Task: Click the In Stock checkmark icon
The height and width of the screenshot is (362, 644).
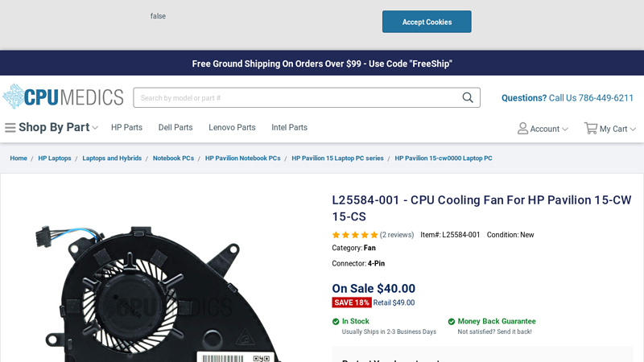Action: 336,322
